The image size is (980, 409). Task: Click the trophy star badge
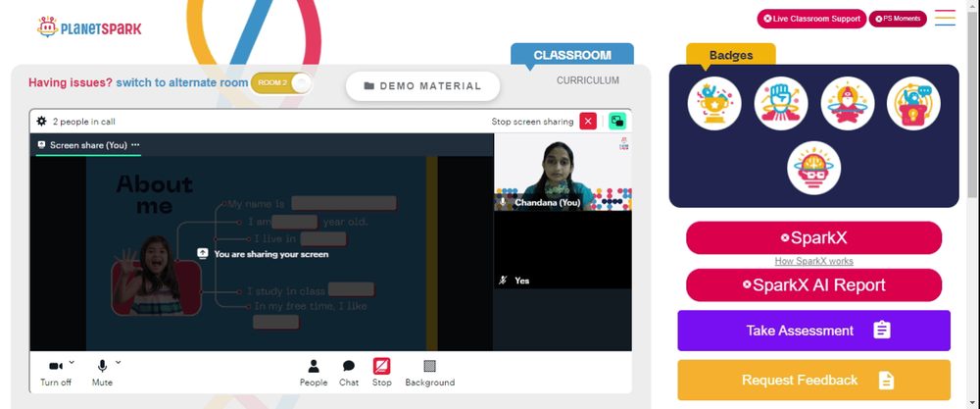[714, 103]
